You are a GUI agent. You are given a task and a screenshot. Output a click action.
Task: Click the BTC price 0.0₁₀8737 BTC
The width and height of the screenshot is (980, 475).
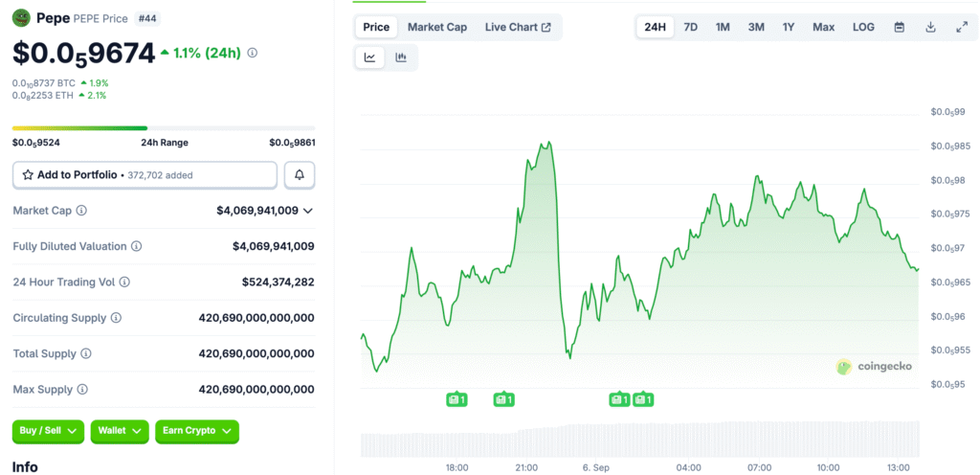click(44, 82)
